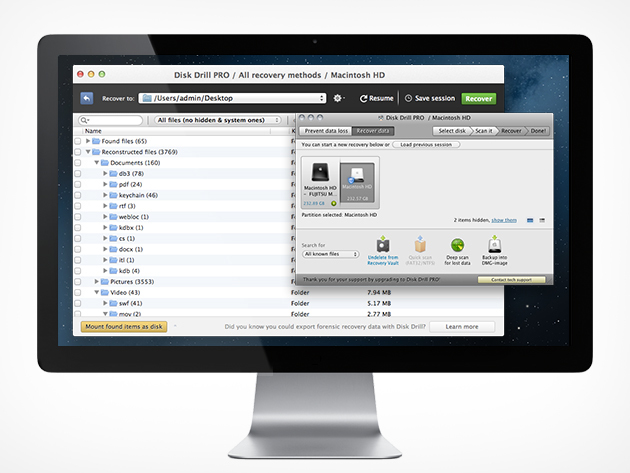
Task: Switch to the blue icon view button
Action: pos(530,220)
